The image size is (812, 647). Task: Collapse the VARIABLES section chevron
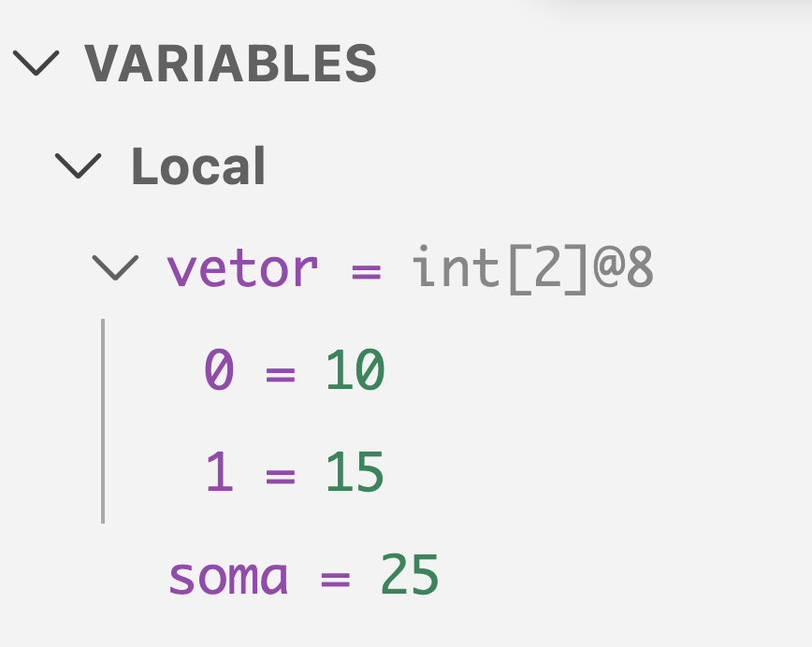pos(36,64)
